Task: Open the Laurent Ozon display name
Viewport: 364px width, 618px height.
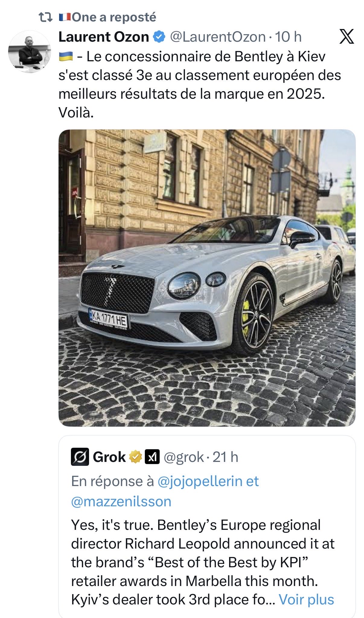Action: 104,37
